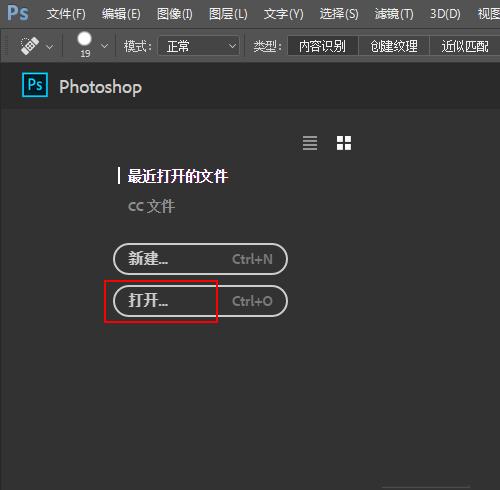The width and height of the screenshot is (500, 490).
Task: Expand the brush picker dropdown arrow
Action: (x=104, y=45)
